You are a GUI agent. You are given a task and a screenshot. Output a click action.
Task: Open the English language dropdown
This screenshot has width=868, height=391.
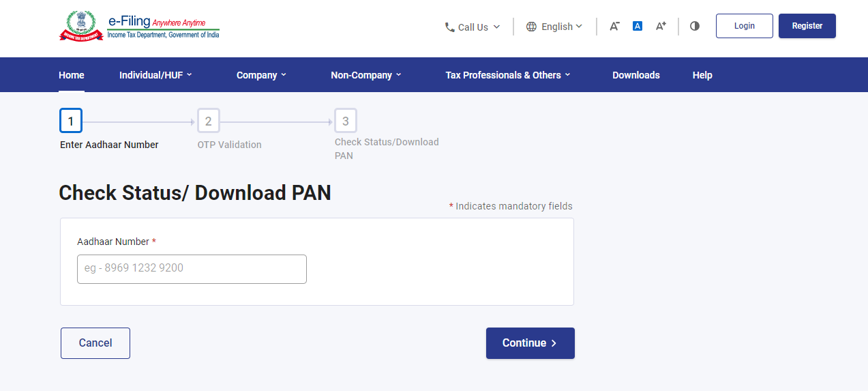coord(554,27)
